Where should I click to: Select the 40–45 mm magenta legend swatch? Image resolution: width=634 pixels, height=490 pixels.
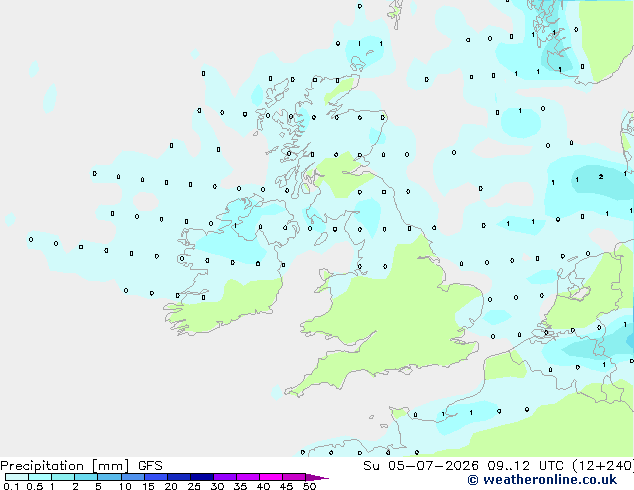point(271,477)
